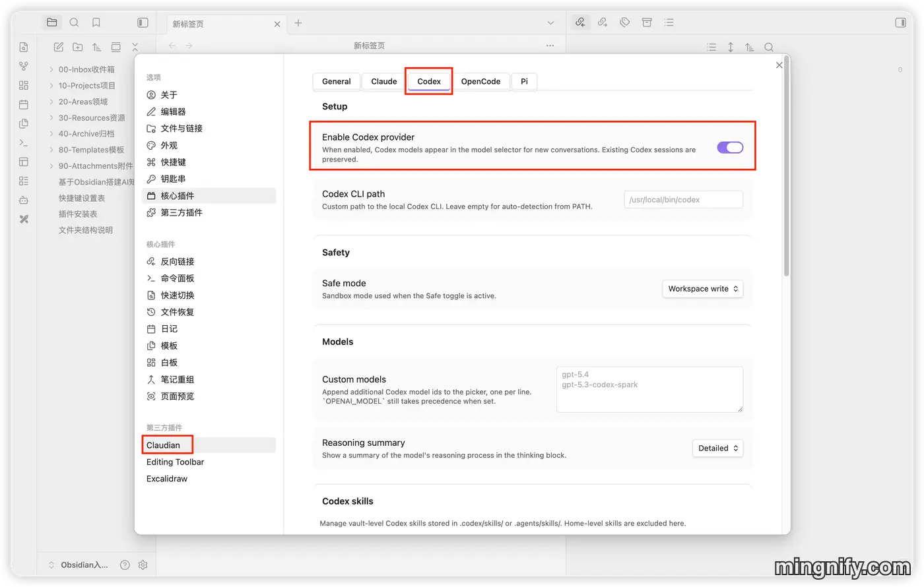This screenshot has height=587, width=924.
Task: Open Obsidian help question-mark icon
Action: [x=125, y=565]
